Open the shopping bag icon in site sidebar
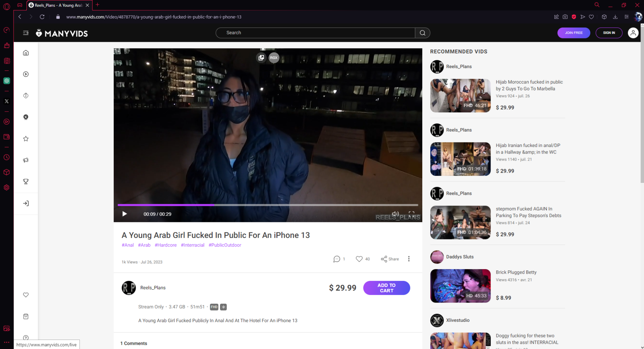 (x=26, y=317)
